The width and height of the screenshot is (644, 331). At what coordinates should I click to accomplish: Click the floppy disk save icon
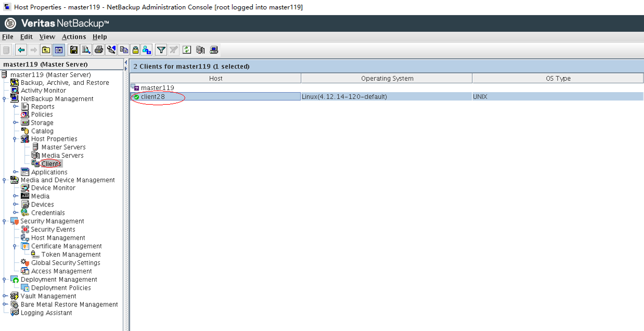click(x=74, y=50)
